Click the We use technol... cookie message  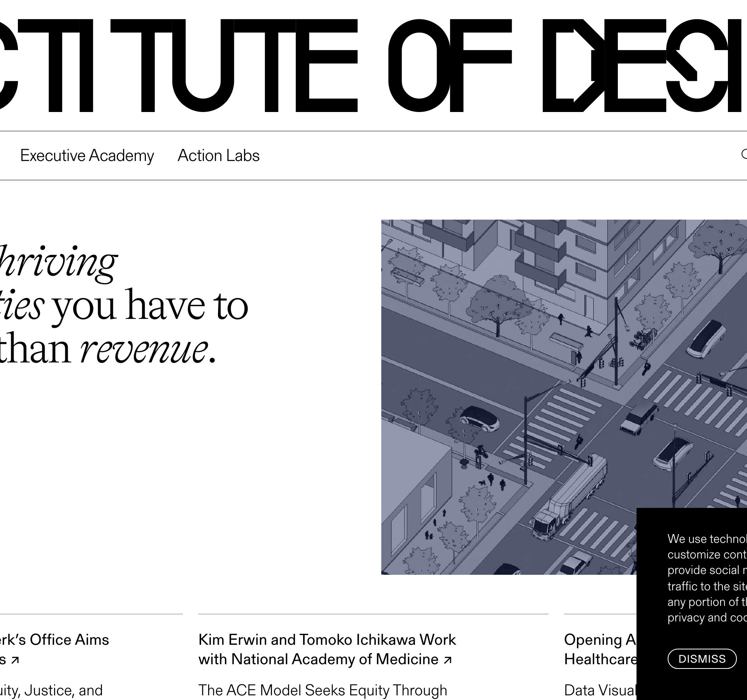[706, 539]
